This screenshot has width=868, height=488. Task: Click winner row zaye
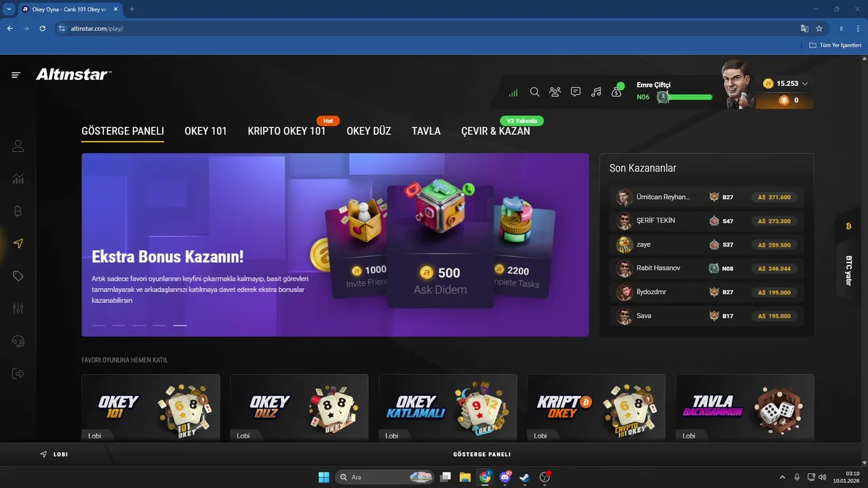pyautogui.click(x=707, y=245)
